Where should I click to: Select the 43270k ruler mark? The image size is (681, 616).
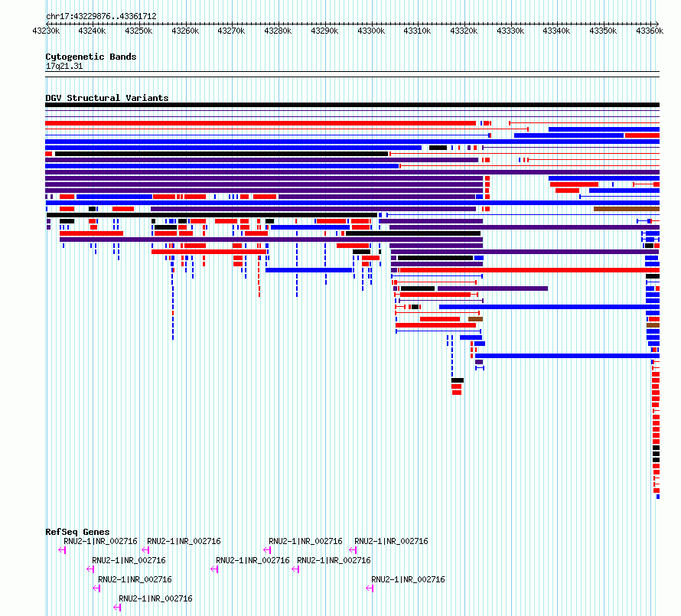click(231, 31)
